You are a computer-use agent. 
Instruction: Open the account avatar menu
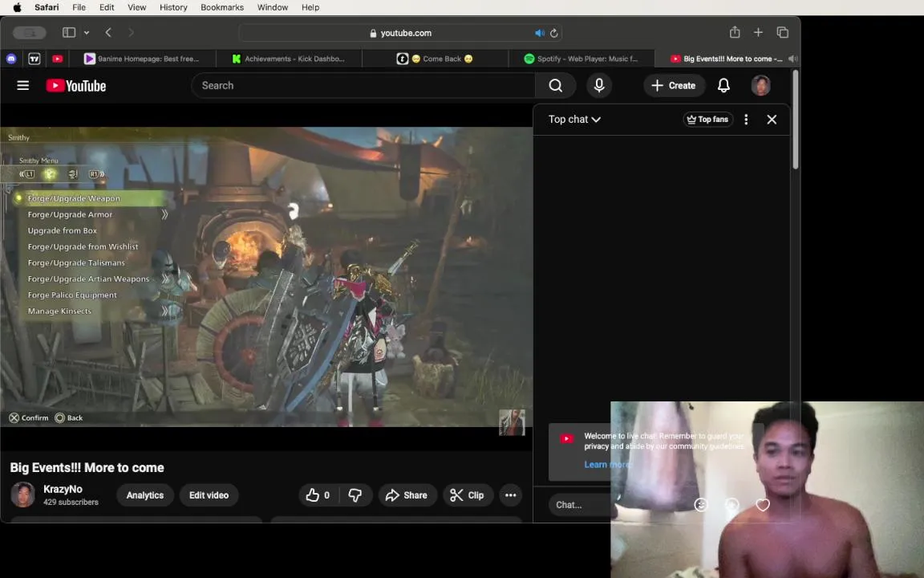pyautogui.click(x=760, y=86)
